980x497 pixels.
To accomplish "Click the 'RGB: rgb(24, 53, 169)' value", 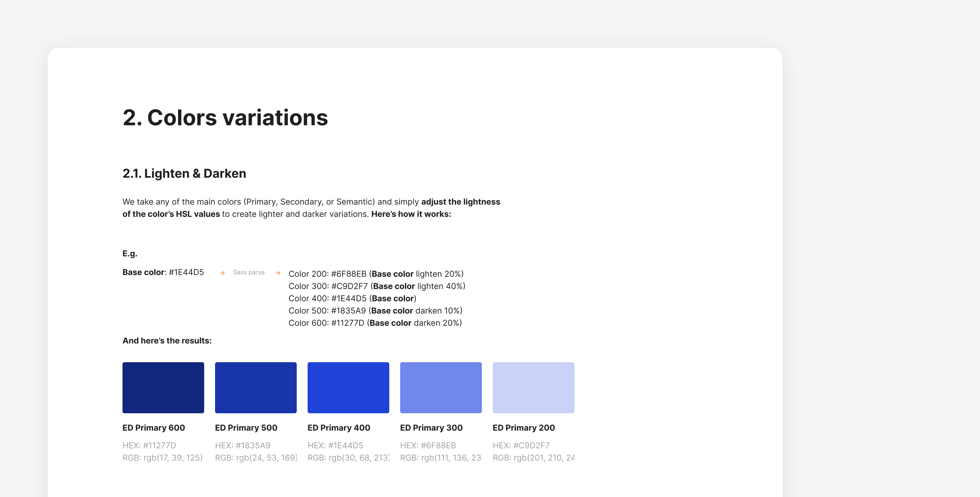I will [x=256, y=458].
